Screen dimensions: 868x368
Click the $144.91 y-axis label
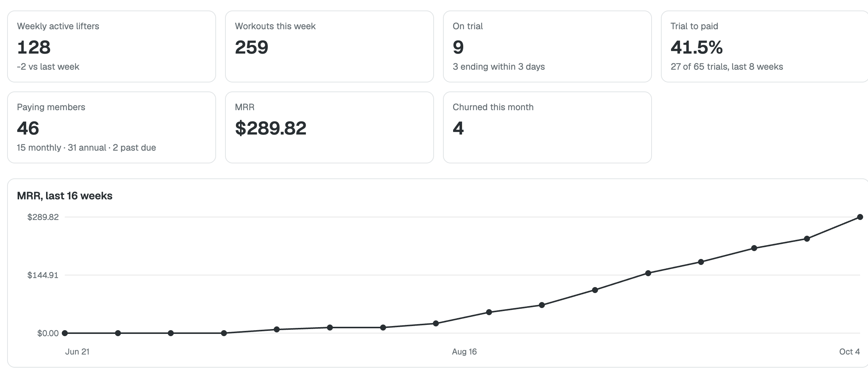coord(43,275)
